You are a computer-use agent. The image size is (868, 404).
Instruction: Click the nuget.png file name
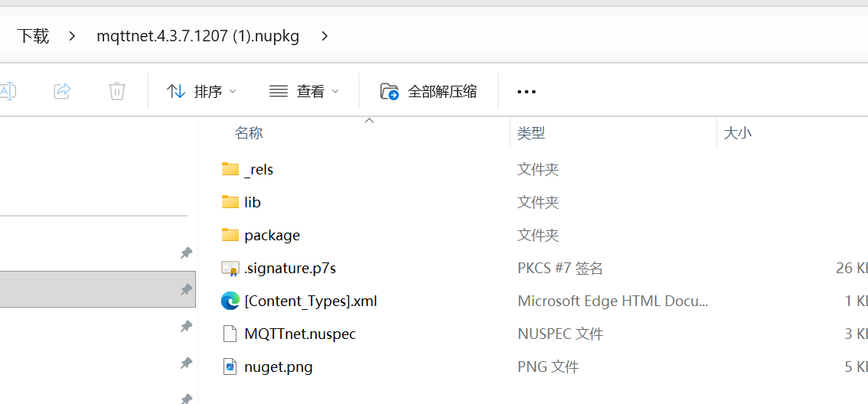[279, 367]
